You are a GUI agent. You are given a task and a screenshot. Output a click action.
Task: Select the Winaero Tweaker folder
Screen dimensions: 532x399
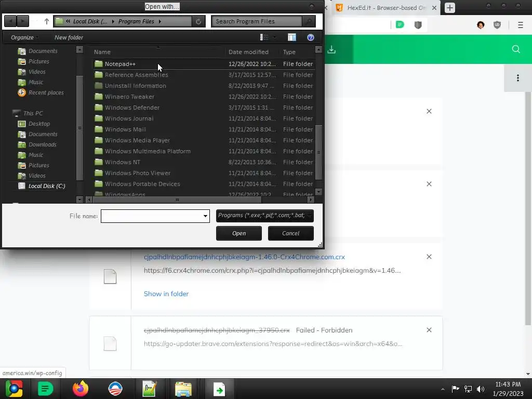click(x=204, y=96)
